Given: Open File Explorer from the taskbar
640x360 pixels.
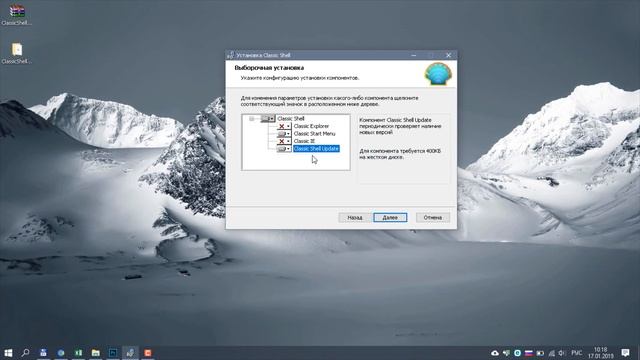Looking at the screenshot, I should pyautogui.click(x=96, y=353).
